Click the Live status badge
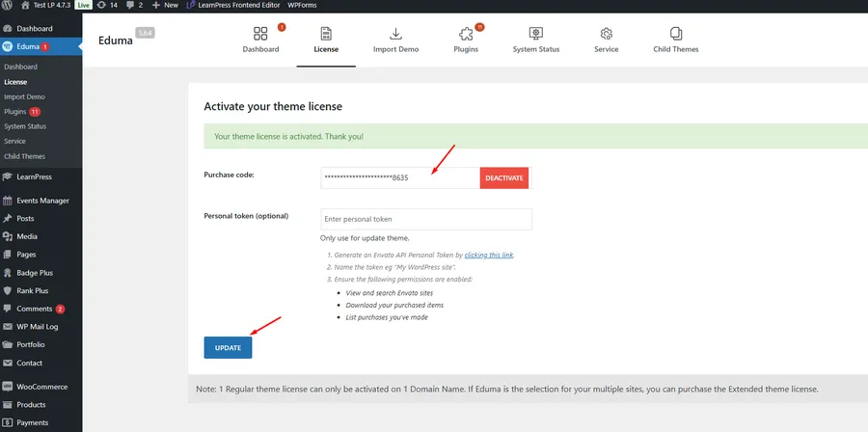 pos(83,5)
